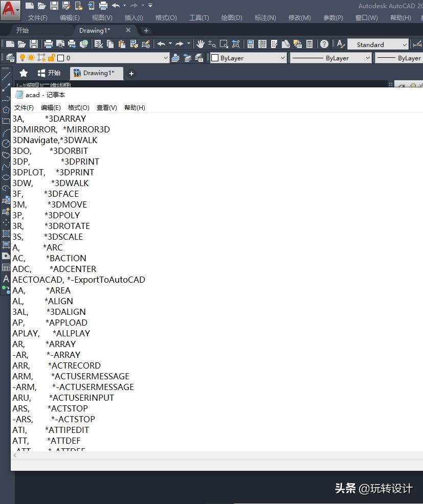
Task: Select the Spline tool
Action: tap(6, 166)
